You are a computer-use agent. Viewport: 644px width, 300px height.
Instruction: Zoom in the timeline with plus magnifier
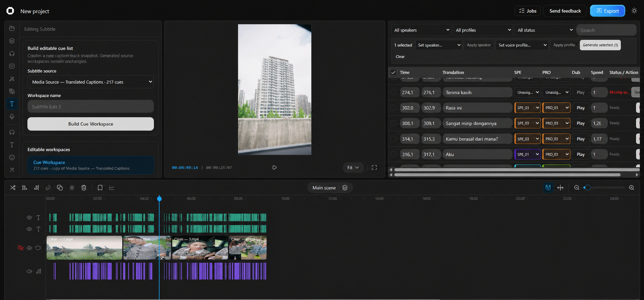click(632, 187)
